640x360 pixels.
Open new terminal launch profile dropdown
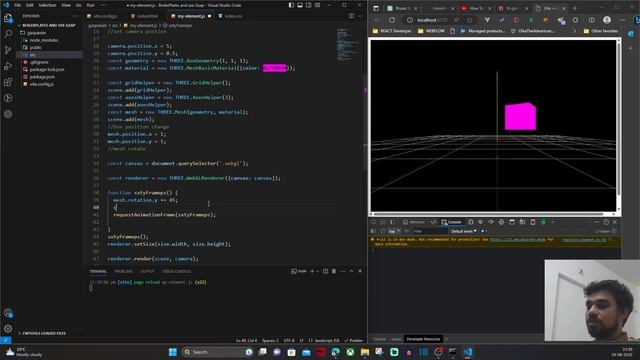tap(318, 271)
